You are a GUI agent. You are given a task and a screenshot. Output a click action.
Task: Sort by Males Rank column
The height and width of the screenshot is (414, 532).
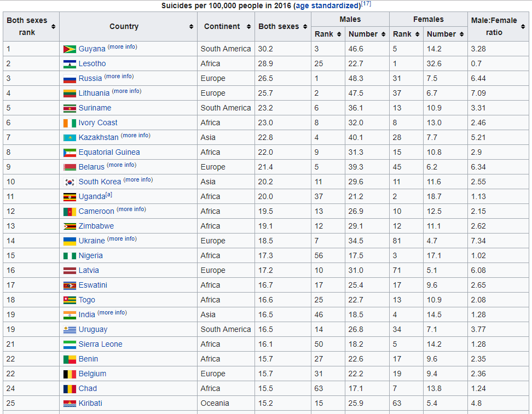coord(339,34)
